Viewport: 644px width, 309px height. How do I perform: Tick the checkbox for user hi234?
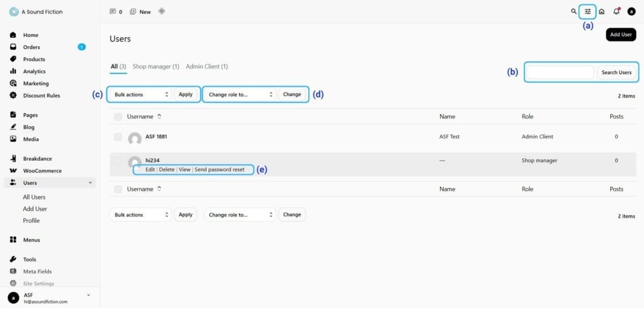[x=118, y=160]
